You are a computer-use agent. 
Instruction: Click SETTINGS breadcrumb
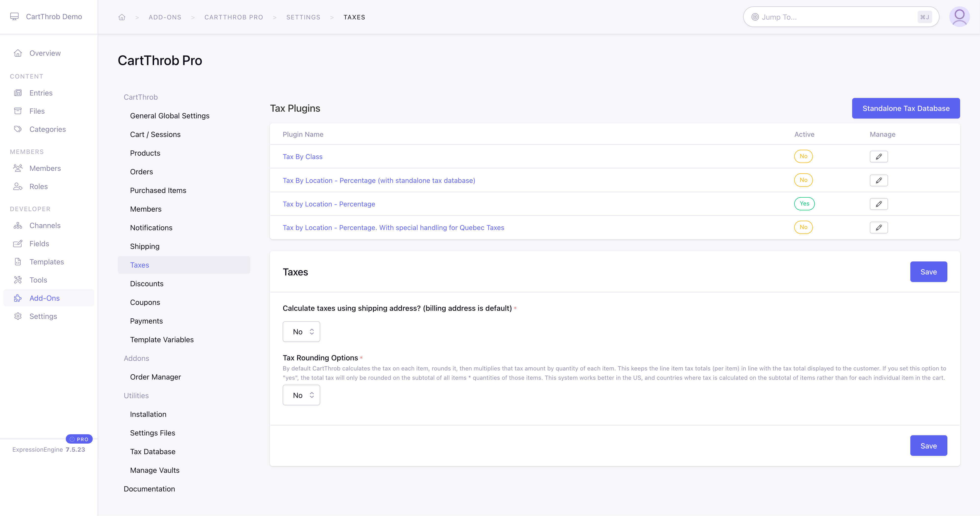(303, 17)
